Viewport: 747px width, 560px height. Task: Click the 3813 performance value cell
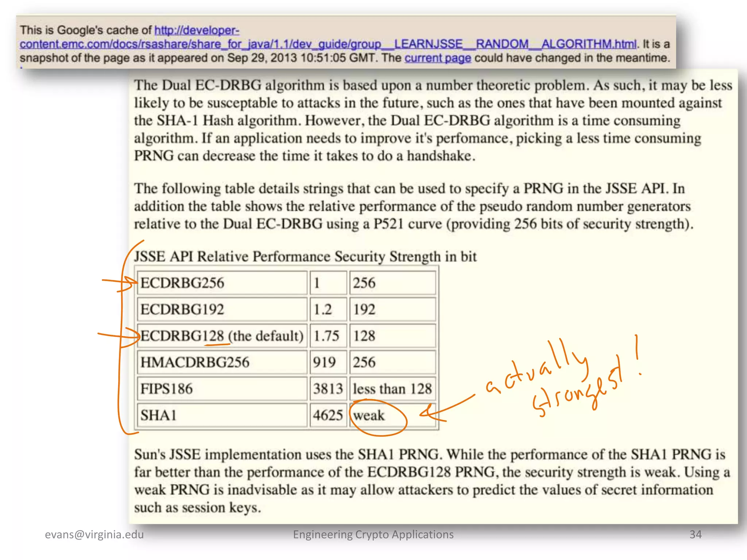(x=328, y=389)
